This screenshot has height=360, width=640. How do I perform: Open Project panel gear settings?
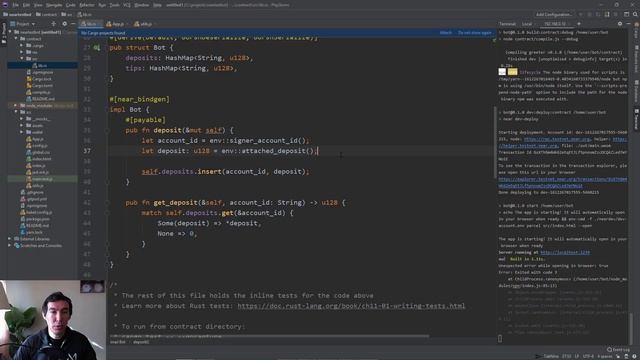(x=64, y=24)
